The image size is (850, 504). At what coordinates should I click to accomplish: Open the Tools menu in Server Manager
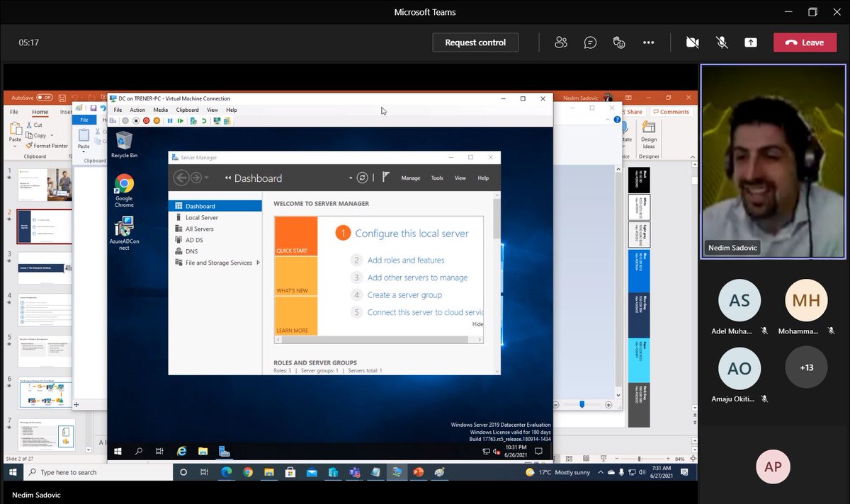coord(437,178)
